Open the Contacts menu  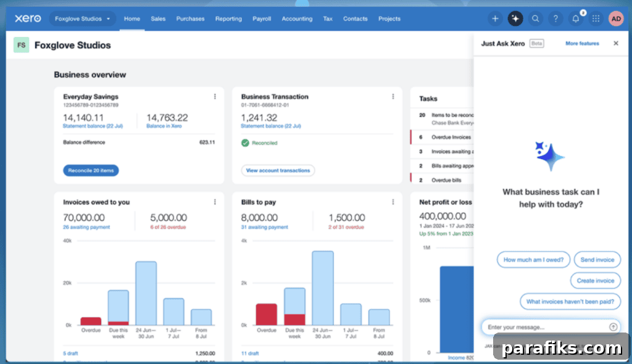(355, 19)
